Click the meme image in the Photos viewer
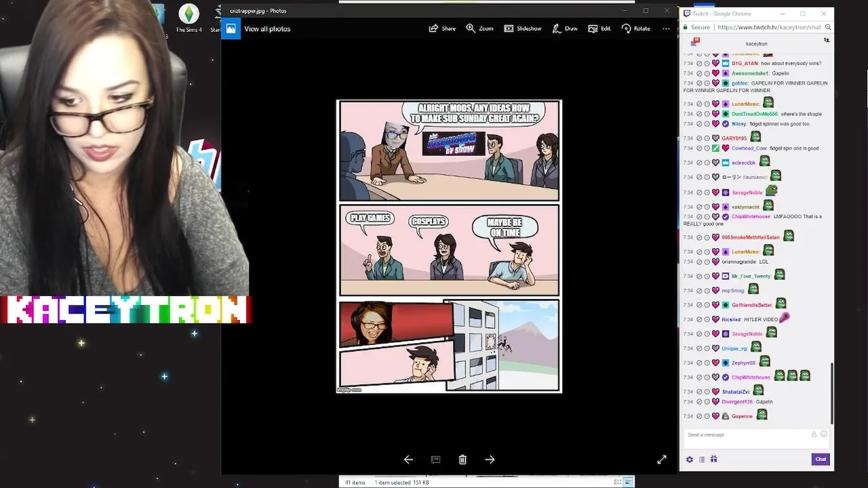Image resolution: width=868 pixels, height=488 pixels. pos(449,246)
